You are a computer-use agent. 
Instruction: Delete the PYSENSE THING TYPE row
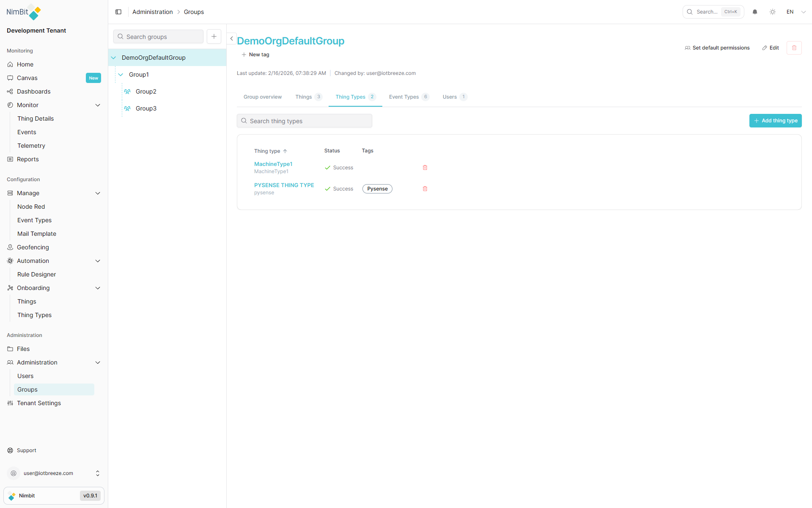point(425,189)
